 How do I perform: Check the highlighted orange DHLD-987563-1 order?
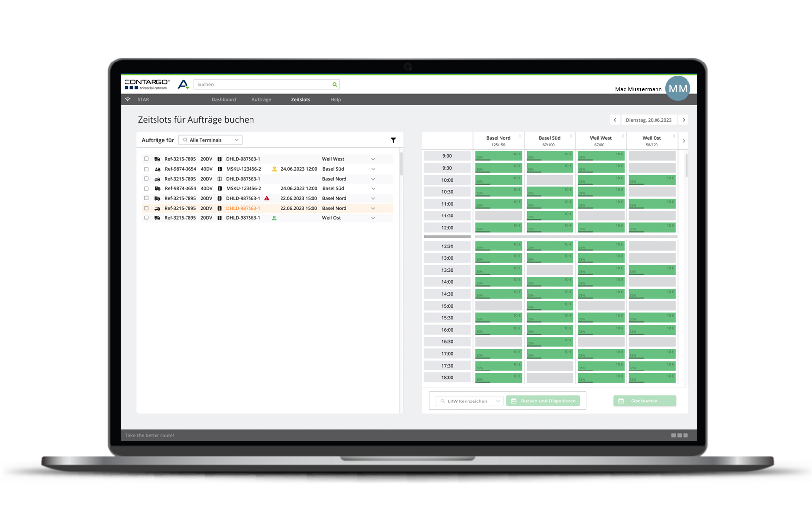coord(146,208)
